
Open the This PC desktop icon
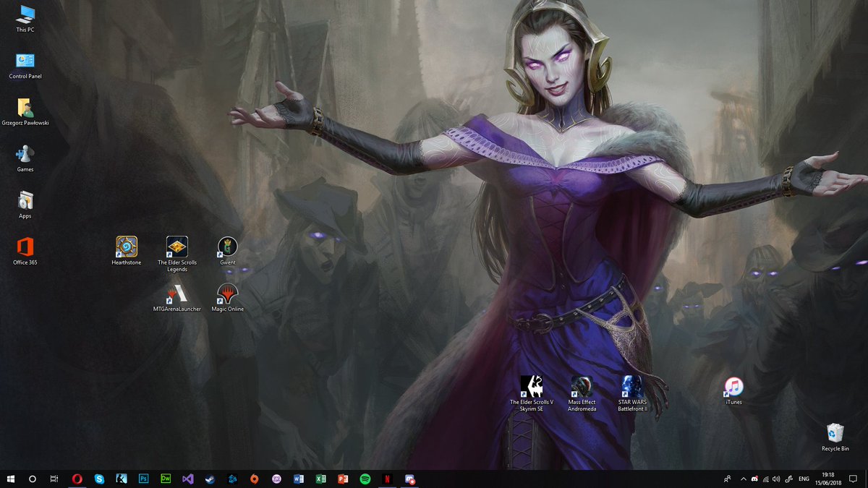pyautogui.click(x=25, y=18)
